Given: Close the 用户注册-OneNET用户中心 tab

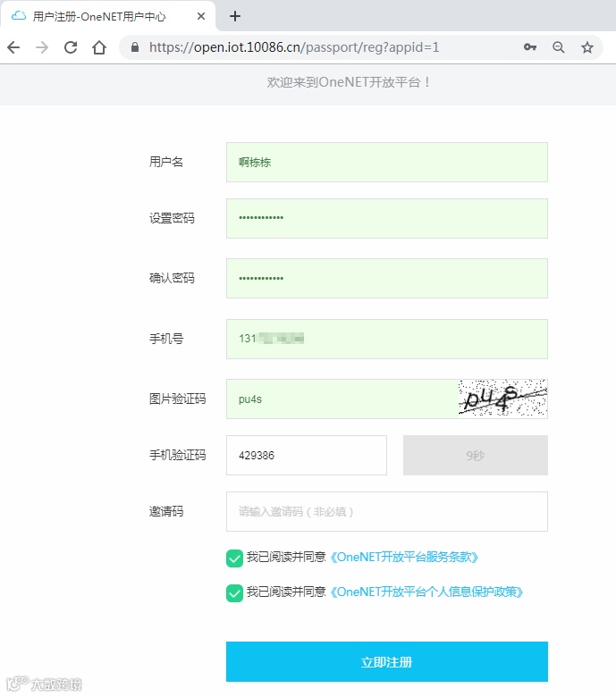Looking at the screenshot, I should pyautogui.click(x=201, y=16).
